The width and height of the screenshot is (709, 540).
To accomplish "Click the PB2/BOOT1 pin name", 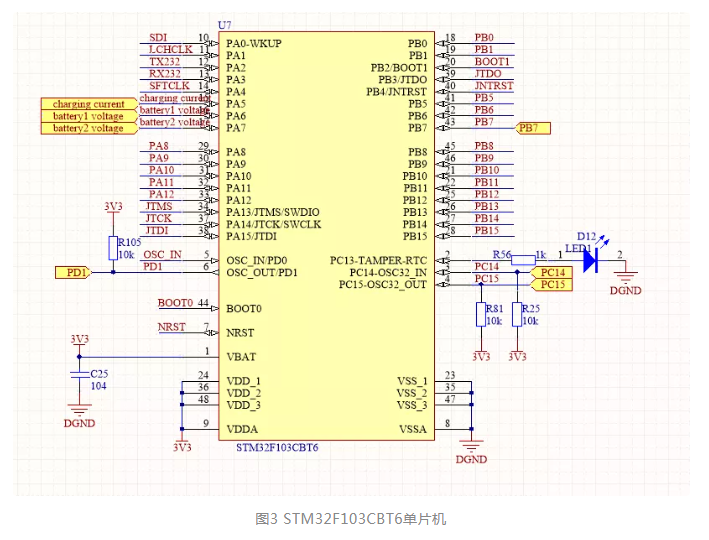I will 399,68.
